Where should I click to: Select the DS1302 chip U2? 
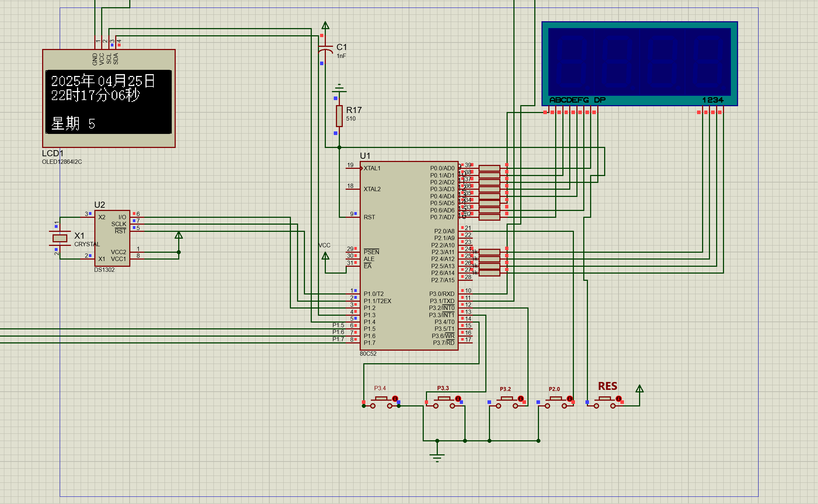click(x=112, y=238)
